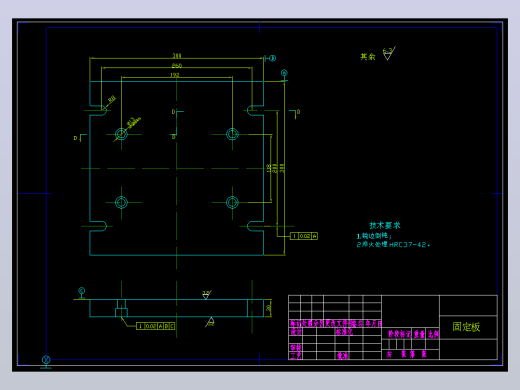The image size is (520, 390).
Task: Click the 0.02 A tolerance frame beside top view
Action: [x=304, y=236]
